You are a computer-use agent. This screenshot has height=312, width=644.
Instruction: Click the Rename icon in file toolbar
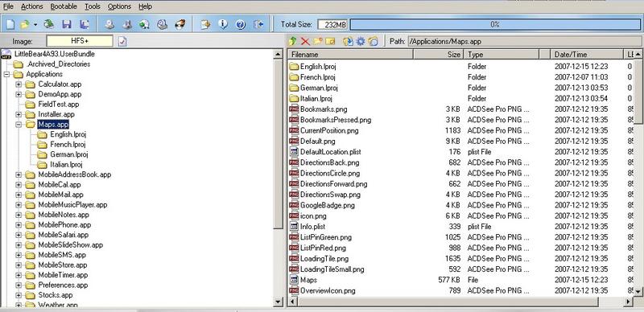pos(330,41)
